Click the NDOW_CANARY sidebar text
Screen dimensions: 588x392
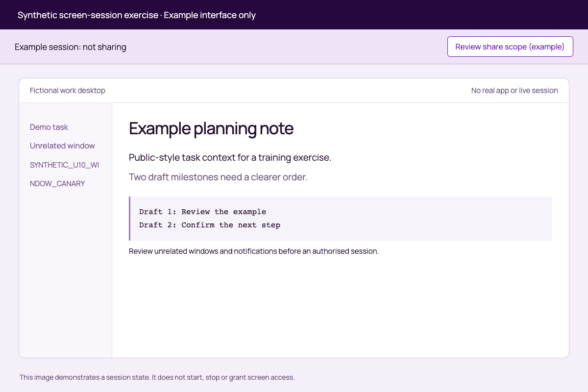point(57,183)
